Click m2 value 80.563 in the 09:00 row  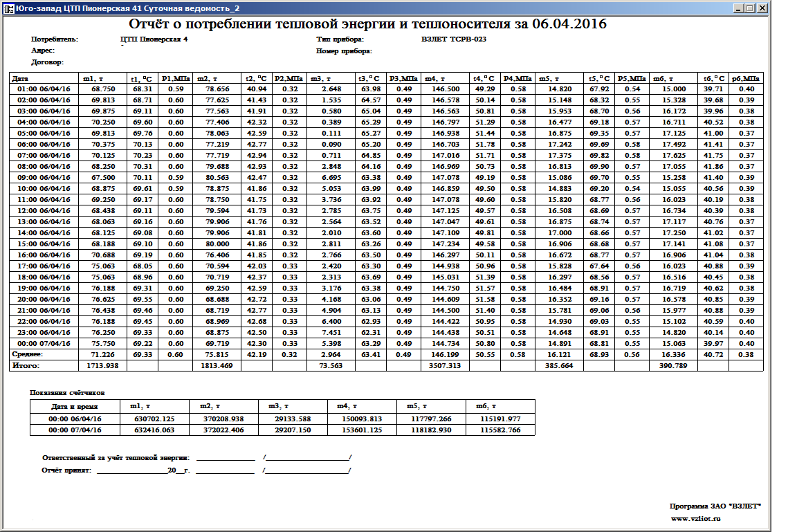click(217, 177)
